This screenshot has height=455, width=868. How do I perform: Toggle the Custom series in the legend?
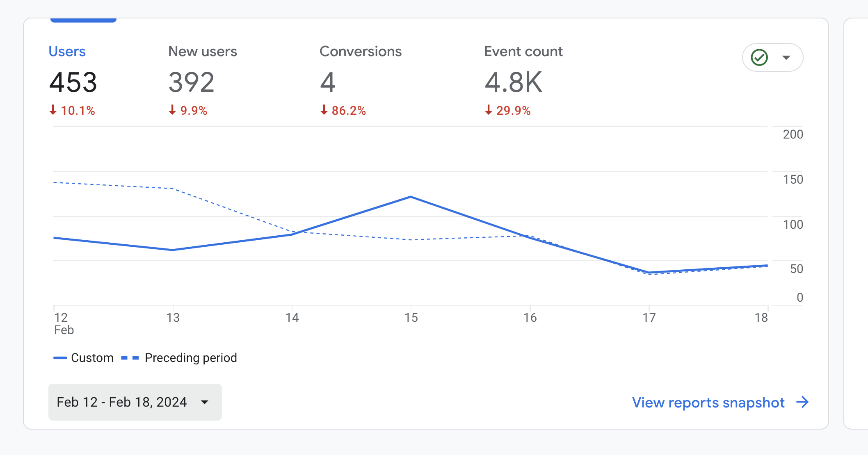point(83,357)
